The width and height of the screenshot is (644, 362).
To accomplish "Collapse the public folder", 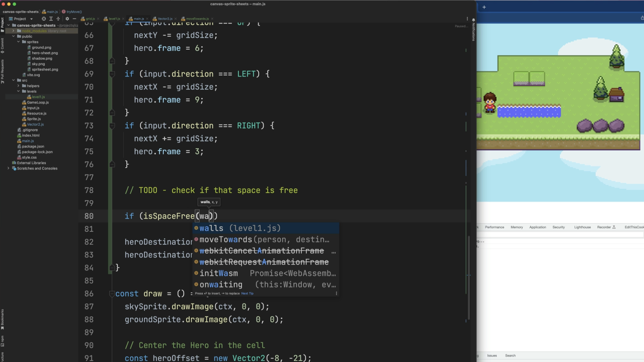I will (13, 36).
